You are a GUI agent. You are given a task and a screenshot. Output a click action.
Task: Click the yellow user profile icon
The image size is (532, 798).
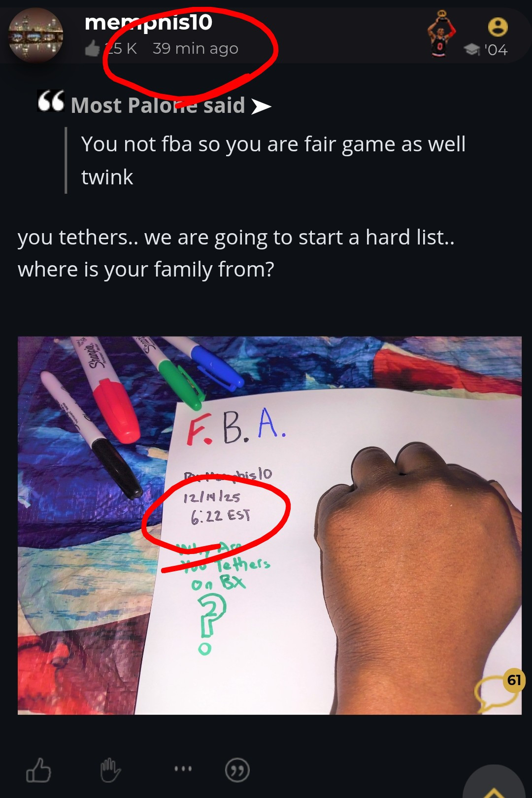[498, 27]
